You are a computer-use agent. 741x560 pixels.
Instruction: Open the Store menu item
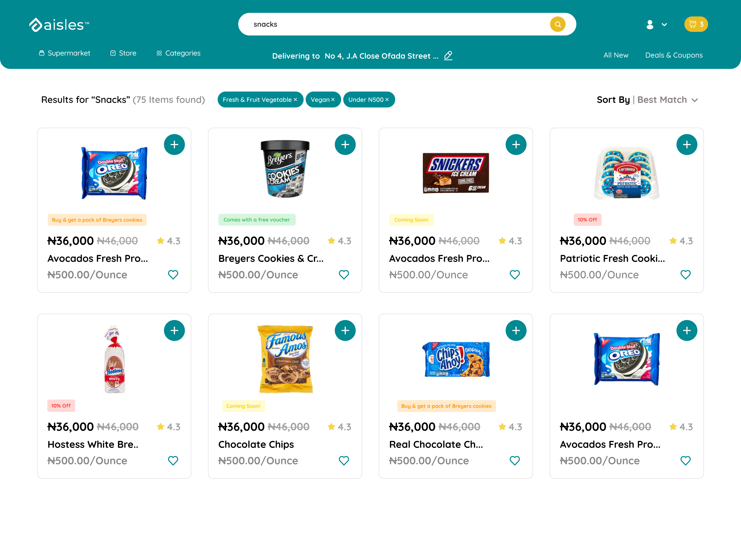(123, 53)
